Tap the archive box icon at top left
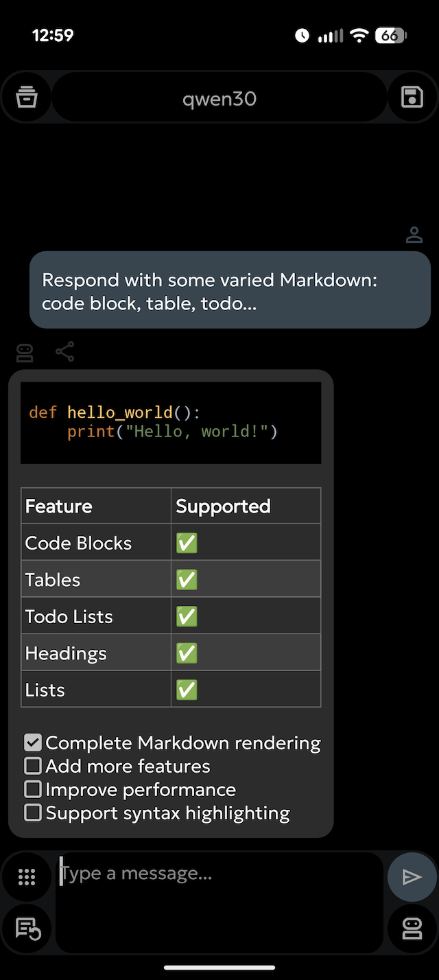The image size is (439, 980). [26, 97]
